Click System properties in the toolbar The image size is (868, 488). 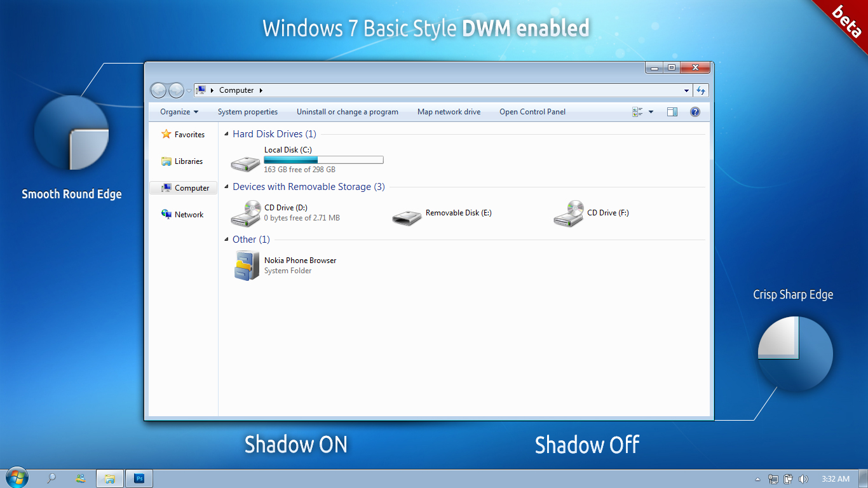pos(248,112)
